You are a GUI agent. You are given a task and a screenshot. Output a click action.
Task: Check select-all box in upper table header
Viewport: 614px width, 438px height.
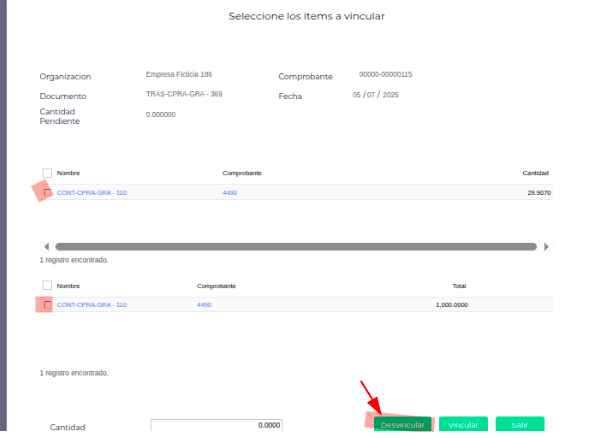47,173
